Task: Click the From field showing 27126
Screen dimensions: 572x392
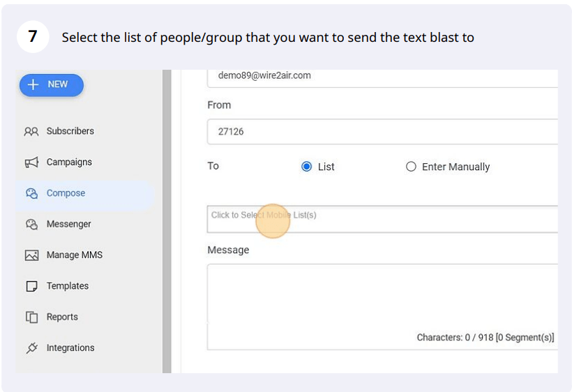Action: 382,132
